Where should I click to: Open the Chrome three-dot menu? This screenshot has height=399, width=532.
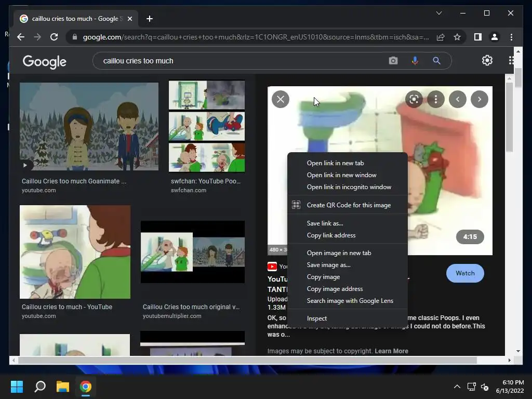click(x=511, y=37)
